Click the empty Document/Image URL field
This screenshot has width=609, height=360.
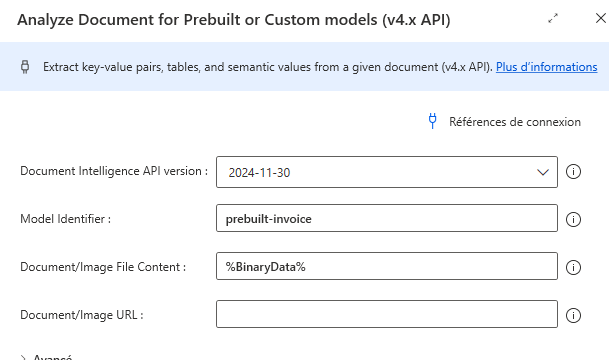[387, 314]
